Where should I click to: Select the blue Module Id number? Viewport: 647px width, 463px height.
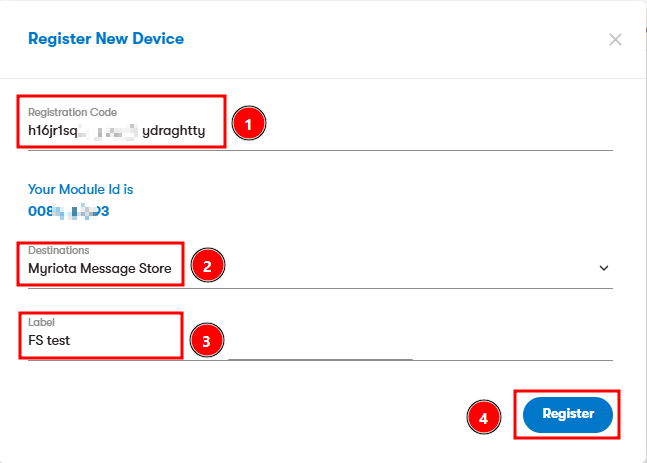(x=68, y=211)
